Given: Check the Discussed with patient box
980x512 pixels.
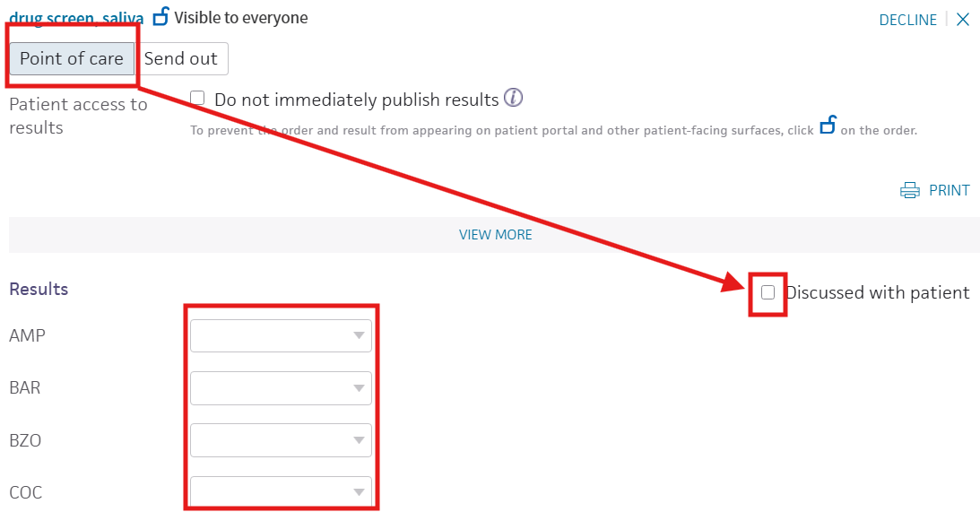Looking at the screenshot, I should [768, 292].
